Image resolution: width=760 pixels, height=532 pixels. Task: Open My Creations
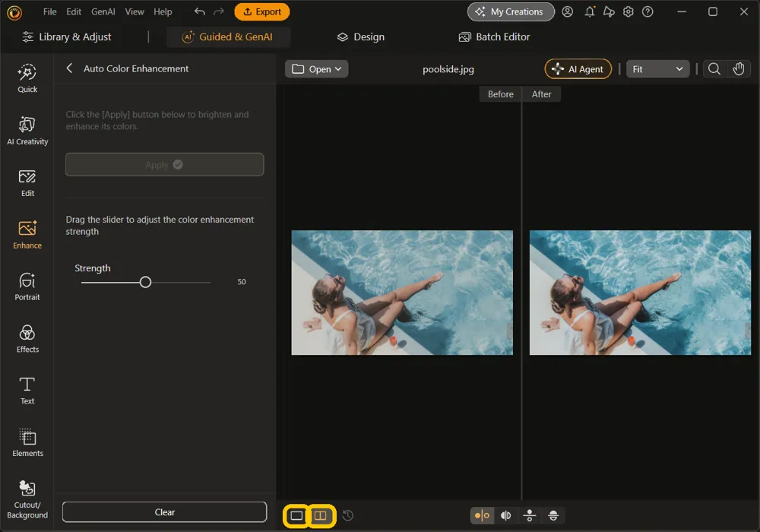pos(511,11)
